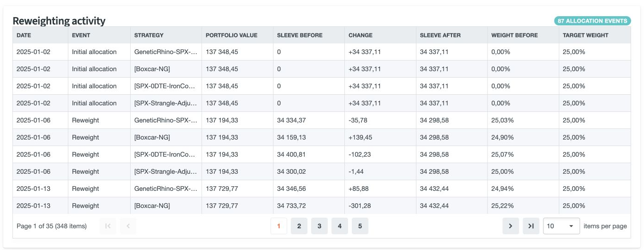This screenshot has width=644, height=250.
Task: Select the change value -35,78
Action: point(358,120)
